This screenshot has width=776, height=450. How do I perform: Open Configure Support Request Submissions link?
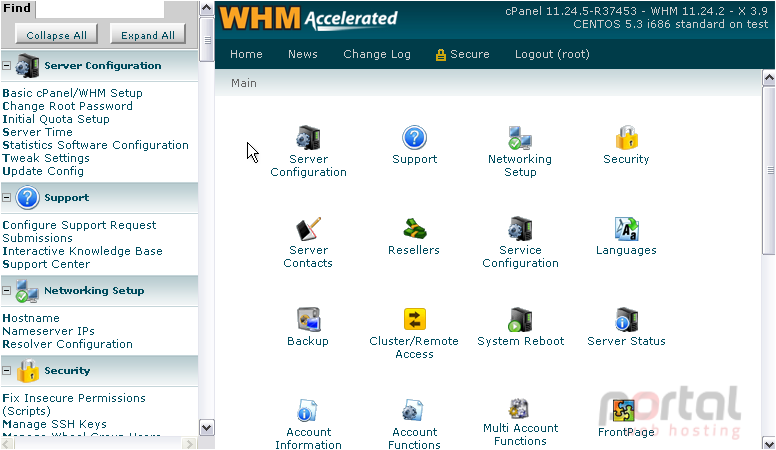(x=79, y=232)
